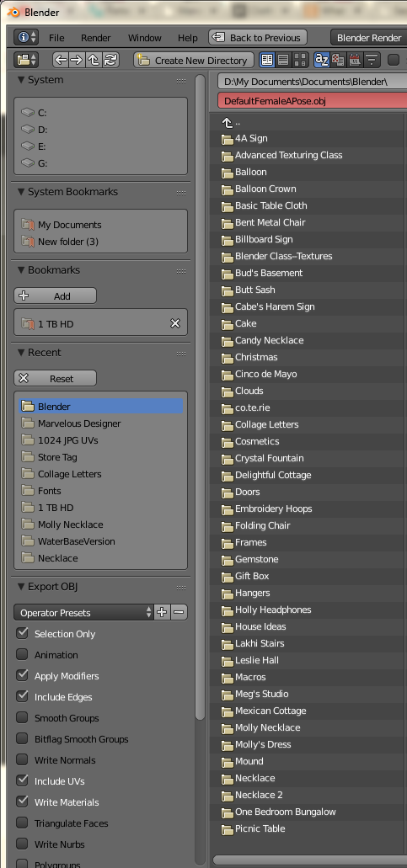Go back to previous folder arrow
The width and height of the screenshot is (407, 868).
pos(61,60)
